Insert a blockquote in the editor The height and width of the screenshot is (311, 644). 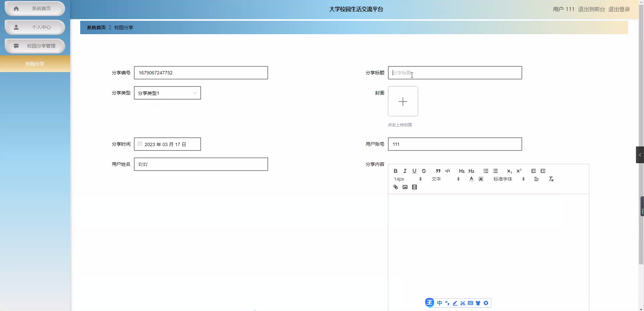(438, 171)
